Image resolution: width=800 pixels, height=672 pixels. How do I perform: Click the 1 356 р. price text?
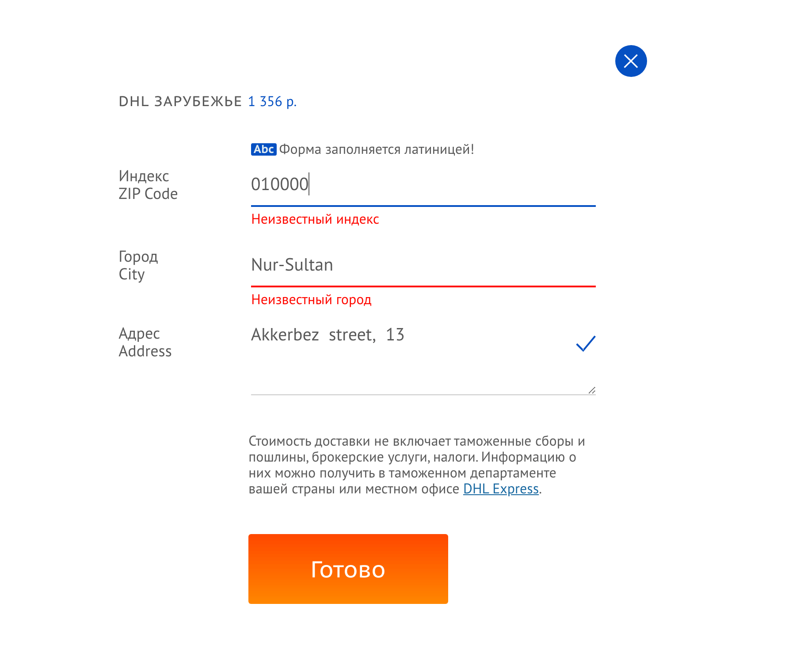point(272,102)
